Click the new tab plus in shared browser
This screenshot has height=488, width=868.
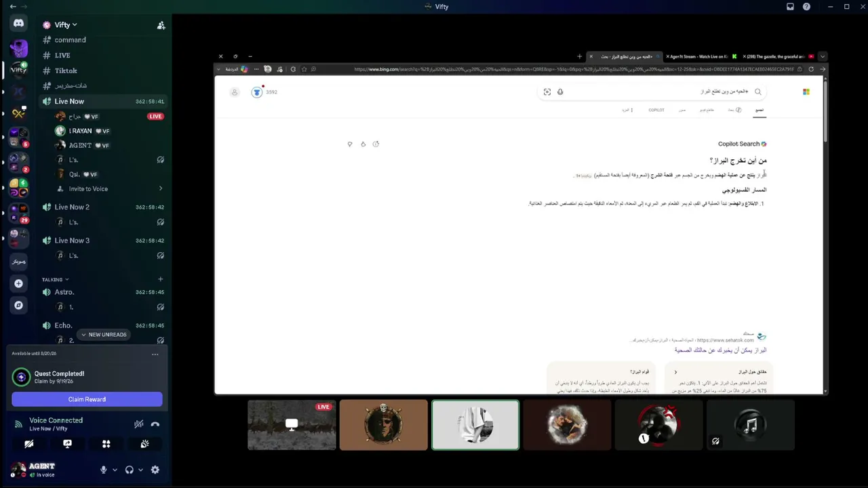point(579,57)
